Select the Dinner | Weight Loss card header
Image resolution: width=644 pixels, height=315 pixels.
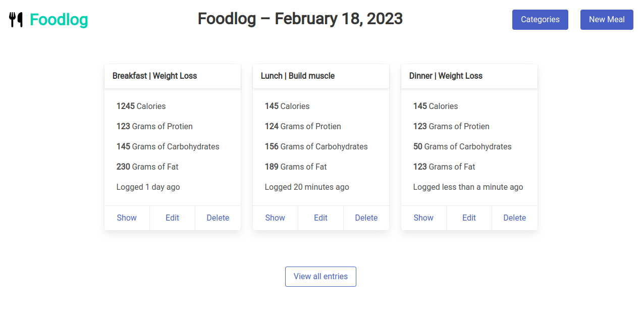[446, 76]
